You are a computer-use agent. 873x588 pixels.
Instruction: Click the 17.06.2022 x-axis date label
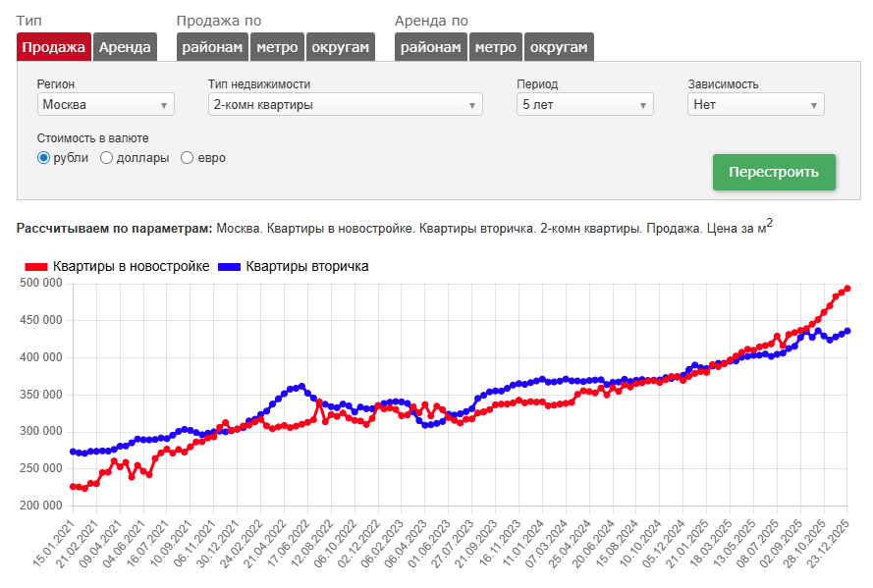pyautogui.click(x=289, y=544)
